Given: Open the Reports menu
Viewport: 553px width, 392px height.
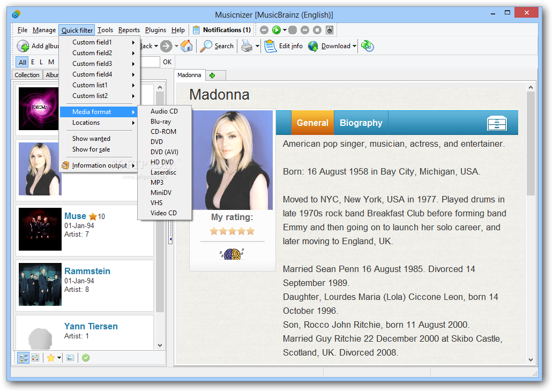Looking at the screenshot, I should click(x=129, y=30).
